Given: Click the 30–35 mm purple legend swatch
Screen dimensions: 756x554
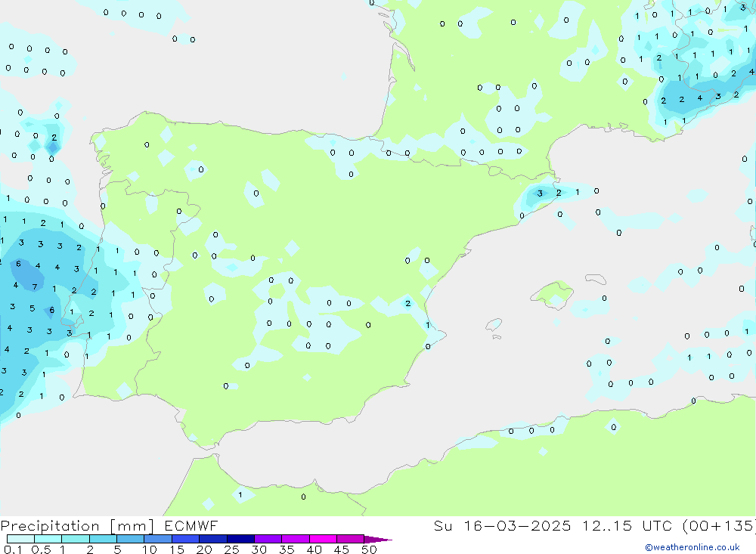Looking at the screenshot, I should click(x=268, y=539).
